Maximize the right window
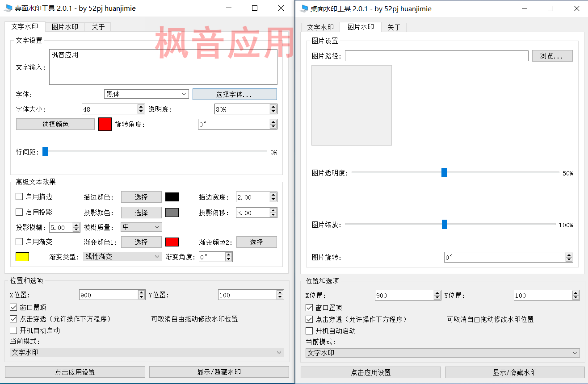The image size is (588, 384). [x=550, y=8]
